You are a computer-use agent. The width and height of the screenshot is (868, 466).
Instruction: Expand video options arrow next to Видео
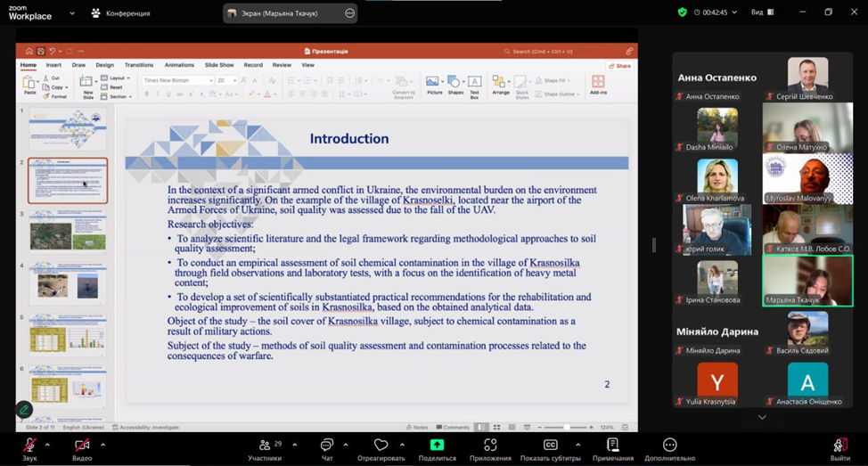(102, 445)
